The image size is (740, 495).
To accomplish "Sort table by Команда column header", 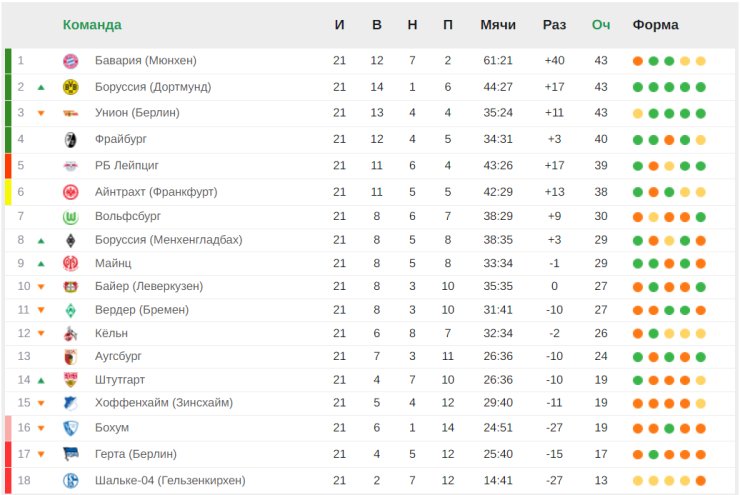I will [x=92, y=25].
